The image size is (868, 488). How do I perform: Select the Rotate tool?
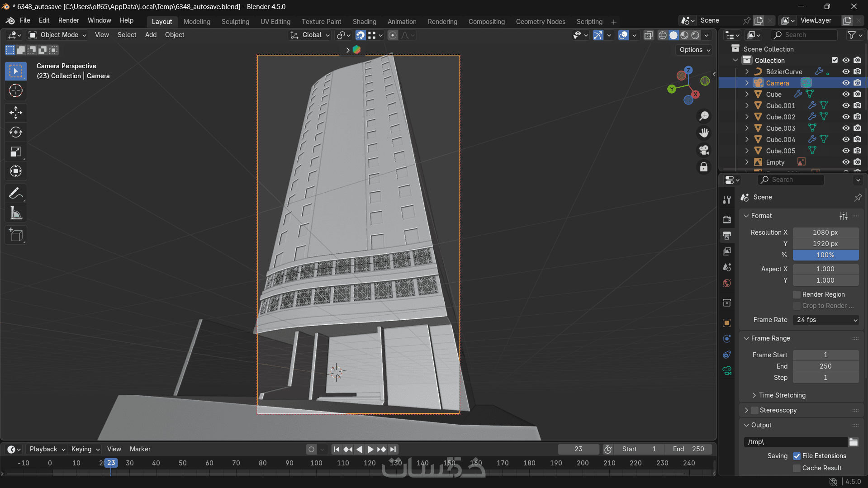point(16,132)
